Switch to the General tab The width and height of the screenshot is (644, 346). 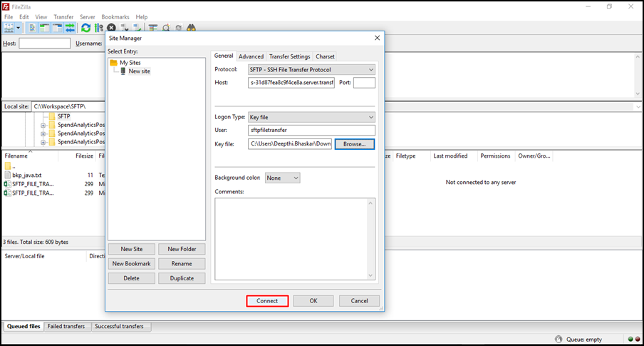pos(224,56)
